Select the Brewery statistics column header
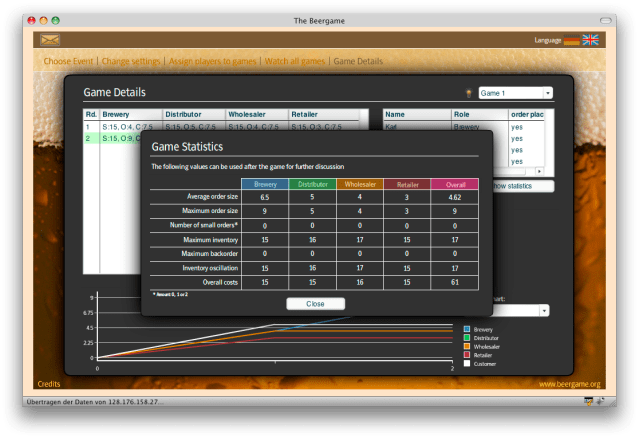This screenshot has width=639, height=438. pyautogui.click(x=265, y=184)
